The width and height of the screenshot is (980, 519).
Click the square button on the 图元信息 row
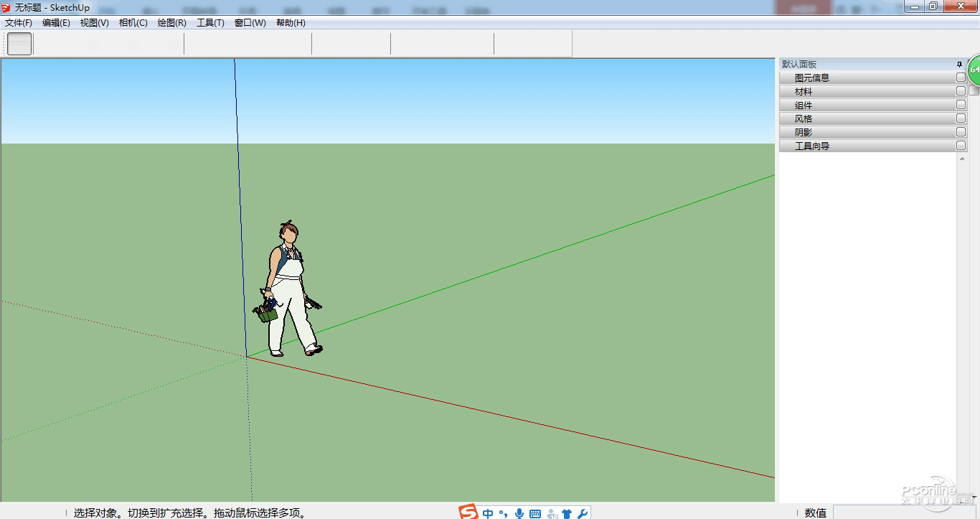pos(961,78)
